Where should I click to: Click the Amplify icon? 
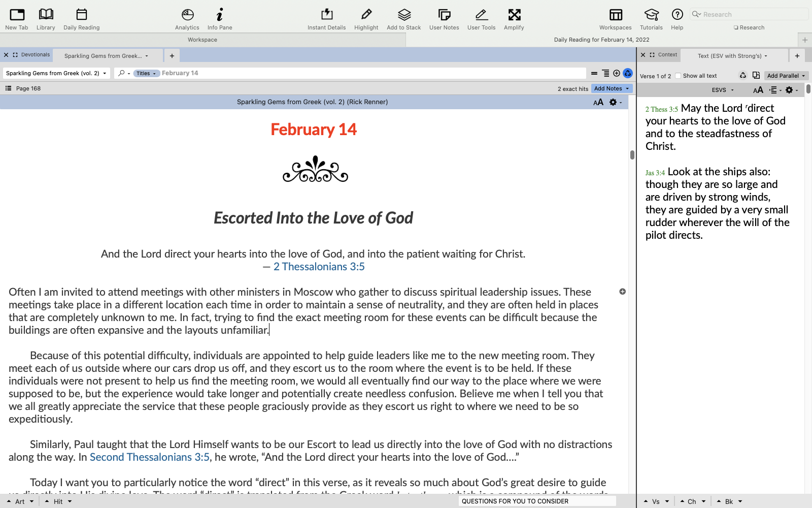click(514, 19)
